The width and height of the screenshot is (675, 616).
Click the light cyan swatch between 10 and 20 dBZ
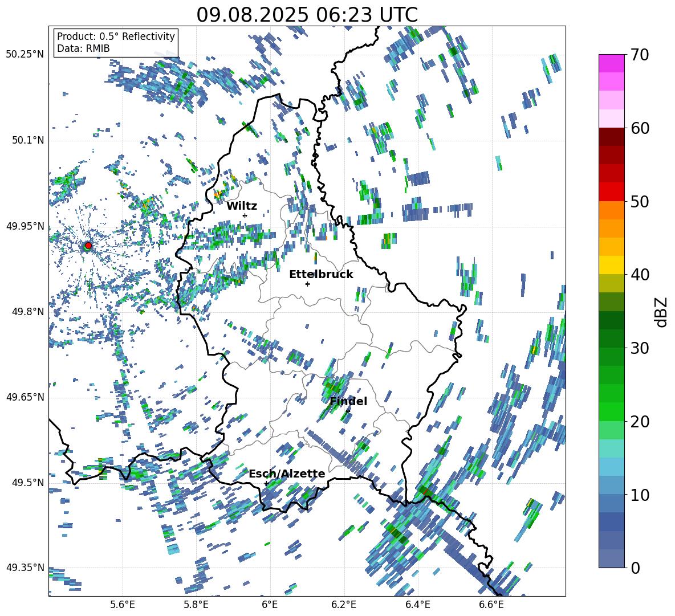coord(611,448)
